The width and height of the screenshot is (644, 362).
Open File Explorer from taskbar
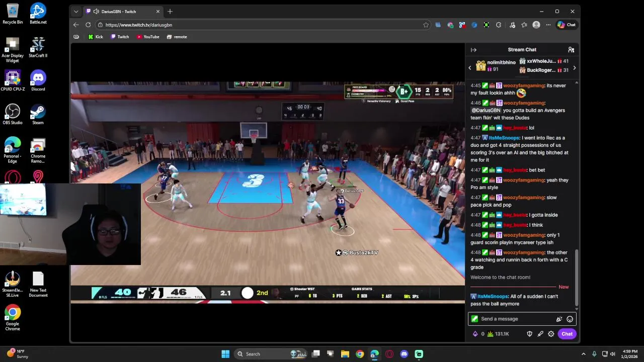point(345,354)
